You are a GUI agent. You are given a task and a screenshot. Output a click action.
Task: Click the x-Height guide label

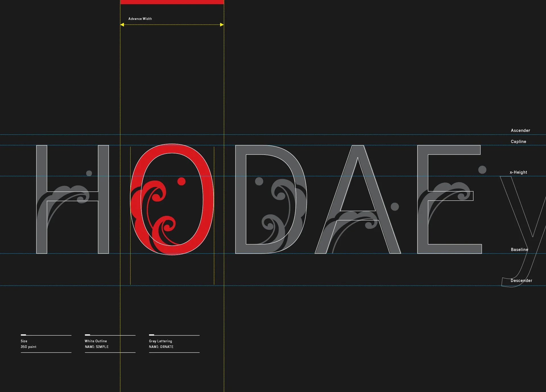(518, 172)
